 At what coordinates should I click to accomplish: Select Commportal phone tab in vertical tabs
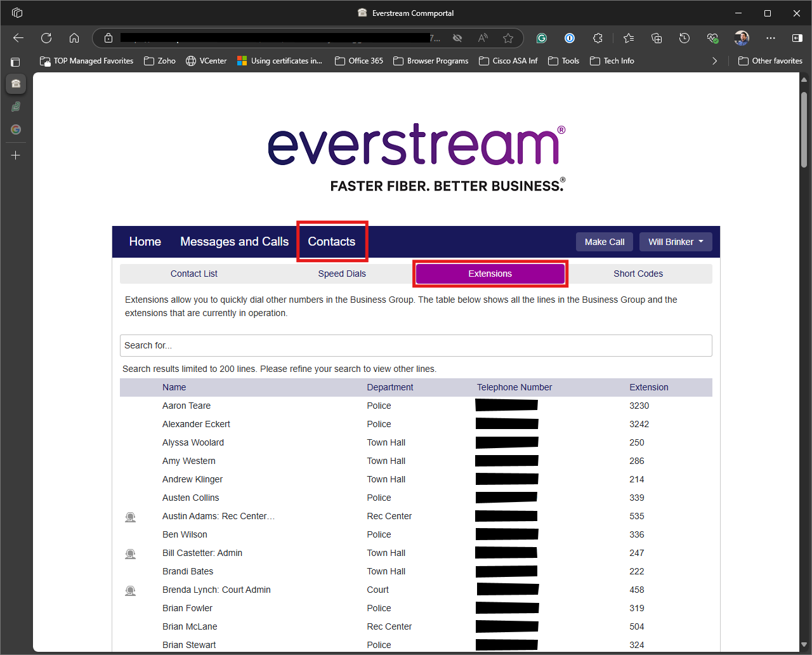tap(16, 83)
